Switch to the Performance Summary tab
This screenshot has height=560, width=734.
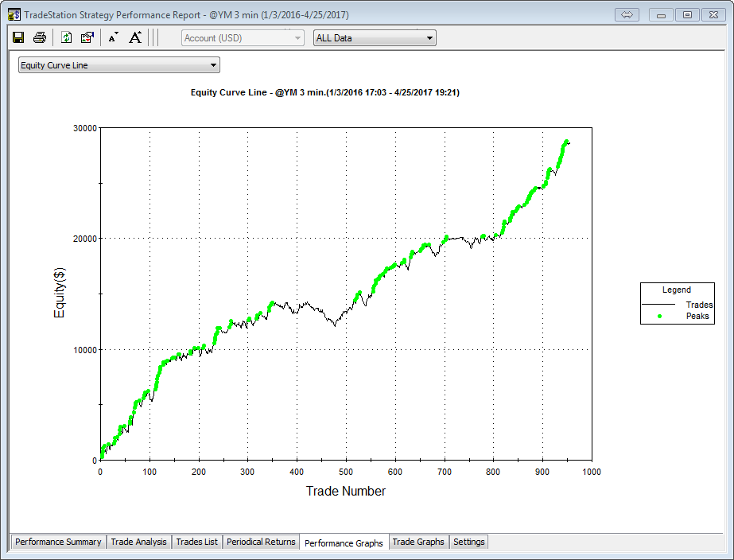[58, 542]
